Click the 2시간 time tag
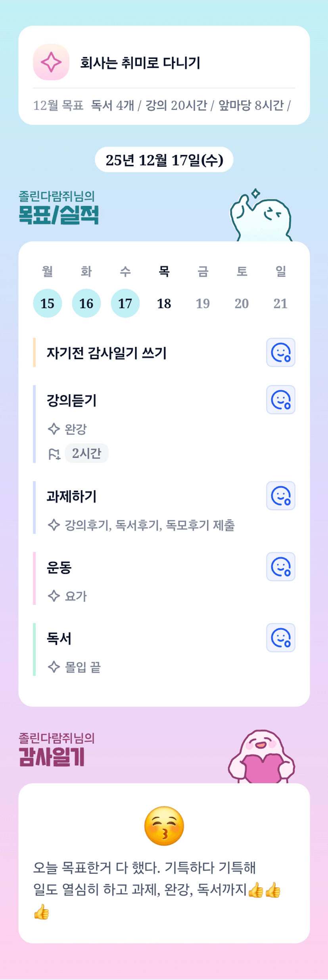 pyautogui.click(x=86, y=453)
